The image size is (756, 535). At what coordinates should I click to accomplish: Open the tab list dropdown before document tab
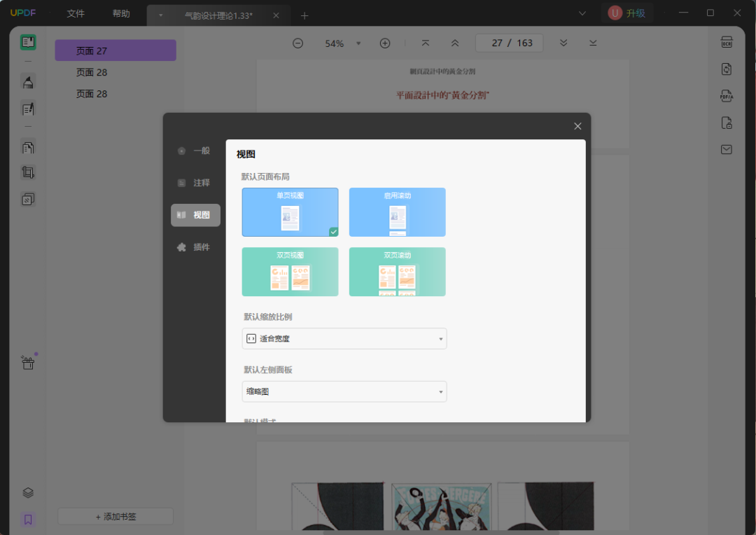161,15
